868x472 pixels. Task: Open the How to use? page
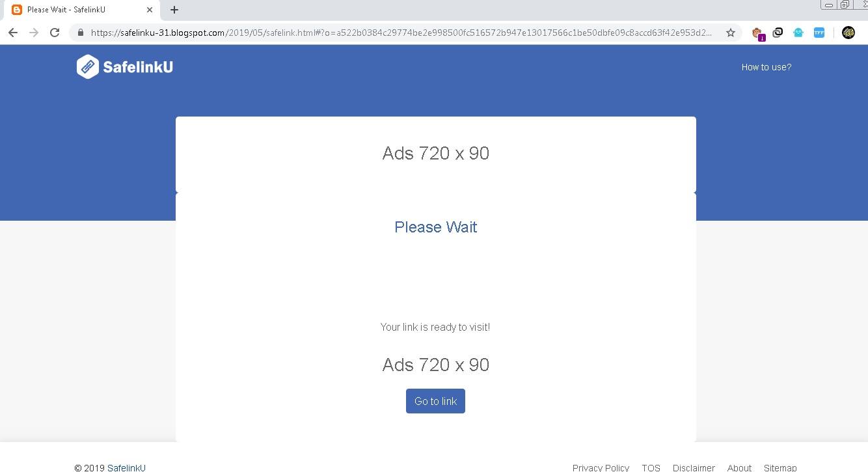[x=766, y=67]
